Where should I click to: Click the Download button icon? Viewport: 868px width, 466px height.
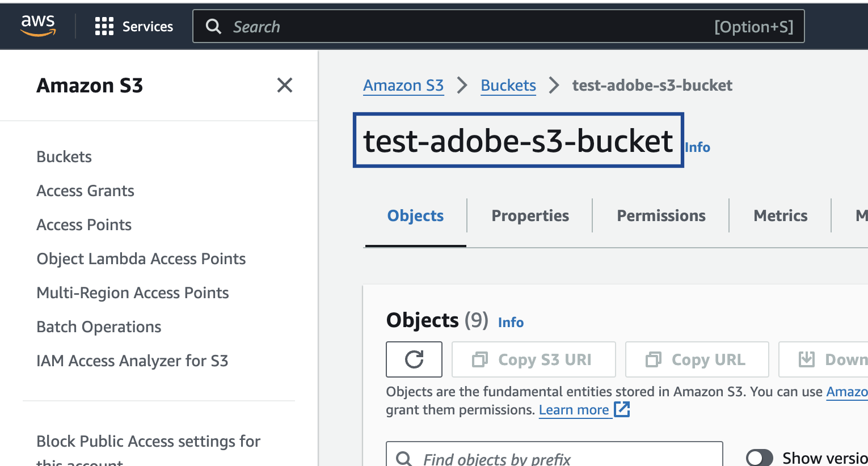806,359
